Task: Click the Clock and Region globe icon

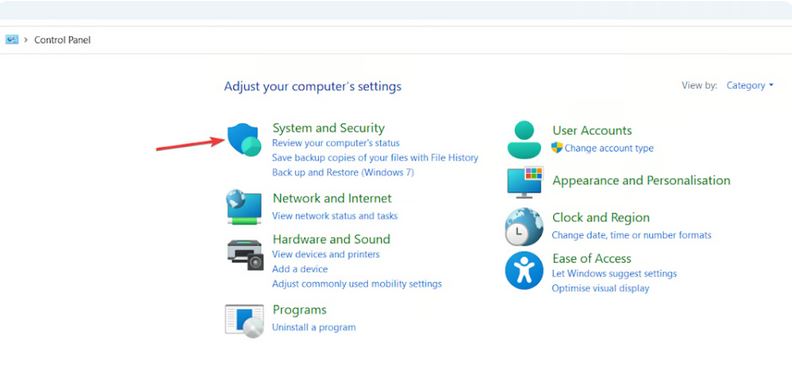Action: [524, 226]
